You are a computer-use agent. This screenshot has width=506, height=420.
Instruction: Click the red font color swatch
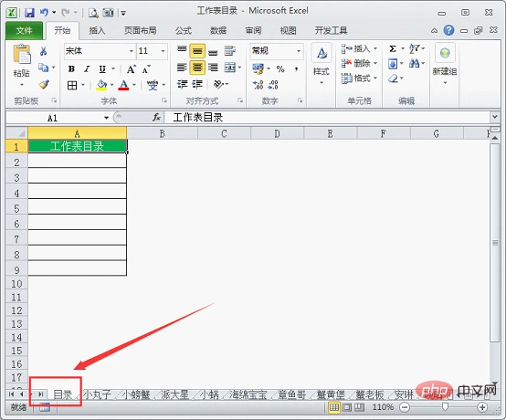coord(123,85)
